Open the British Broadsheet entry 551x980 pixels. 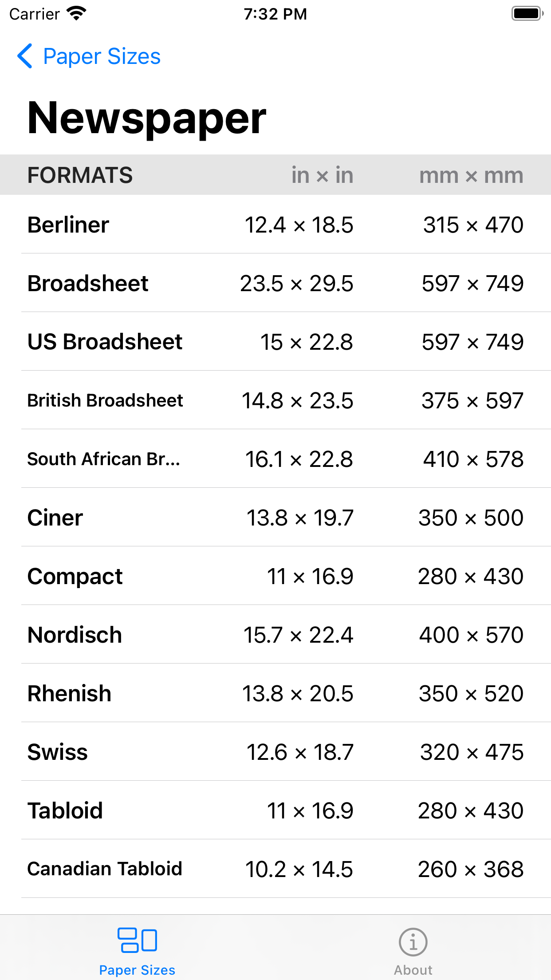[275, 400]
